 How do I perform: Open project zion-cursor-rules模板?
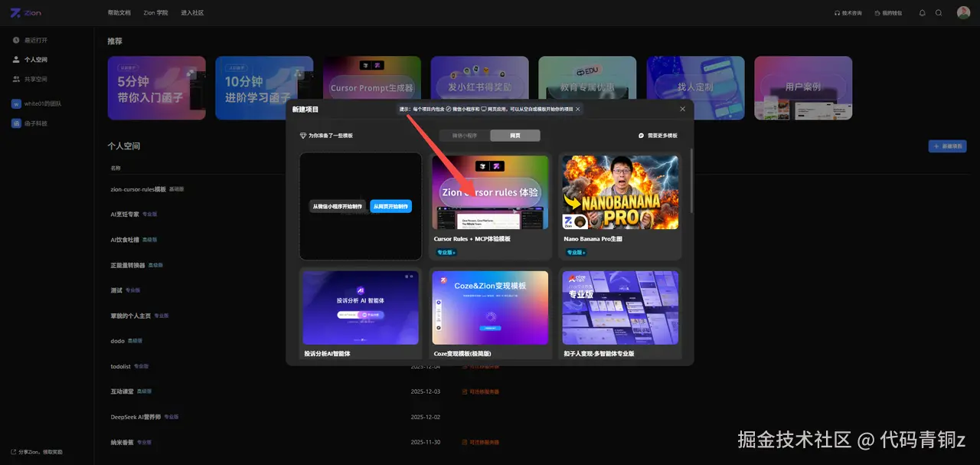coord(139,189)
